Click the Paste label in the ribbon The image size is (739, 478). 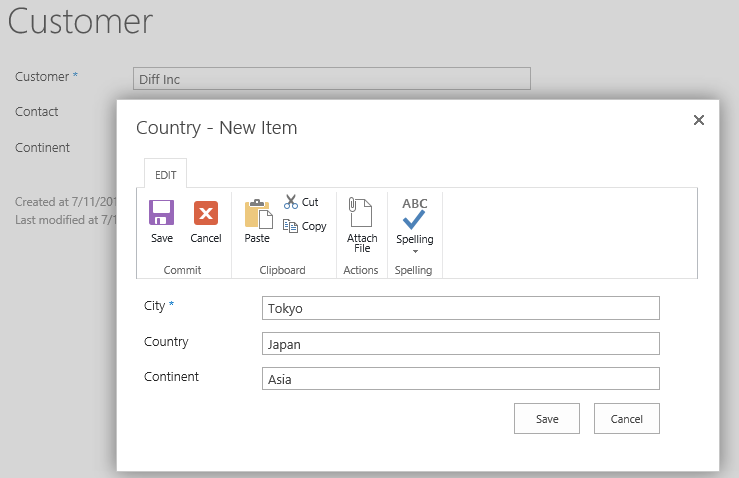(x=257, y=239)
